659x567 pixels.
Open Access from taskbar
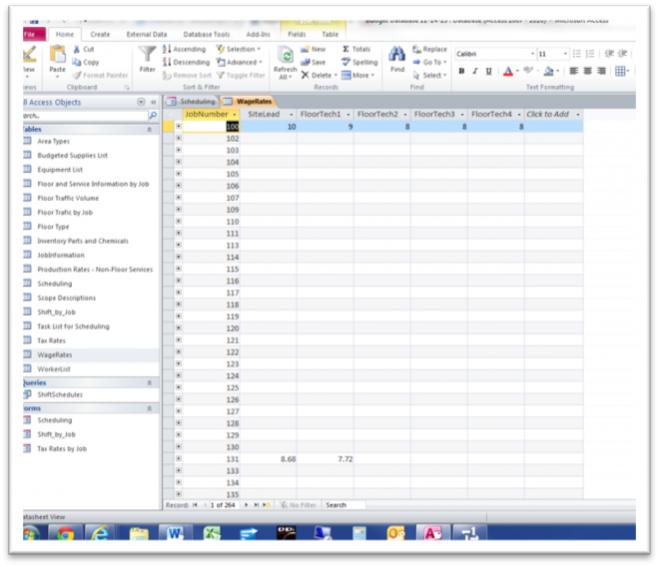[x=432, y=533]
